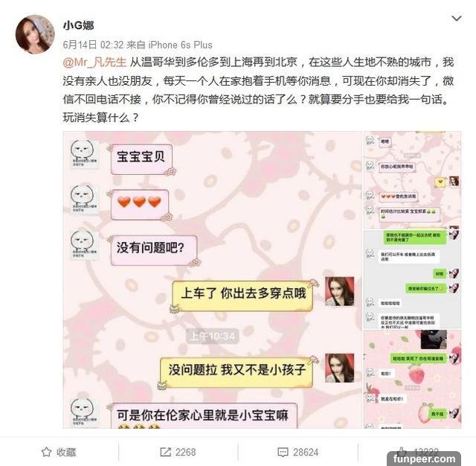Viewport: 476px width, 466px height.
Task: Open 小G娜's profile avatar
Action: point(35,34)
